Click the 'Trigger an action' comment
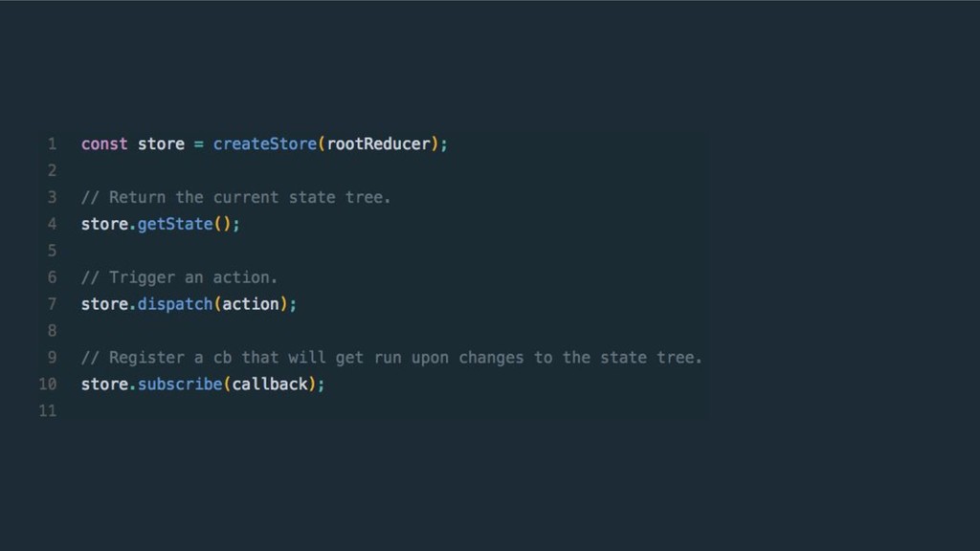 pyautogui.click(x=179, y=277)
